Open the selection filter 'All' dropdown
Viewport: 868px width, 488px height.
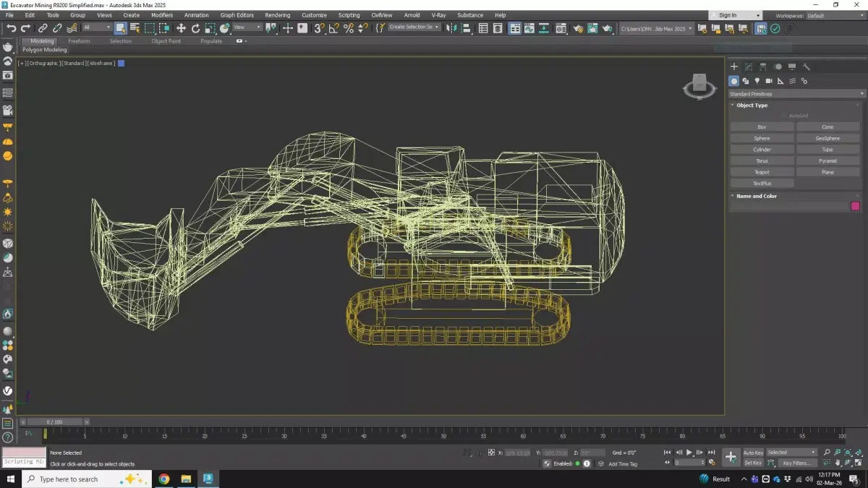(96, 27)
